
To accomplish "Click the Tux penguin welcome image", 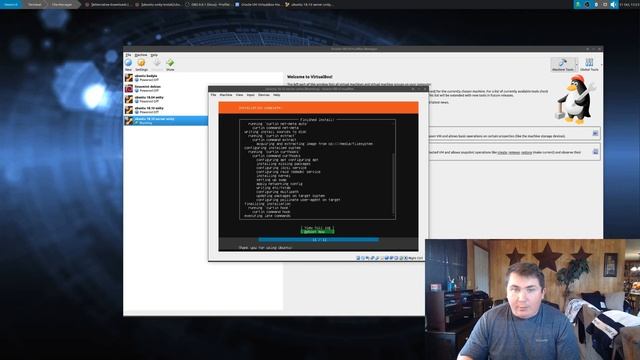I will click(575, 100).
